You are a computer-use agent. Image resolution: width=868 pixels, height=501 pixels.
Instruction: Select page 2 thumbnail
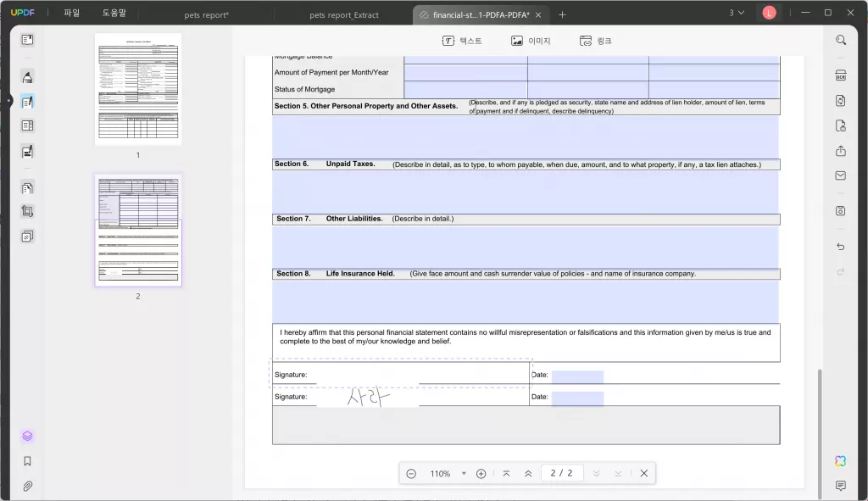[138, 231]
